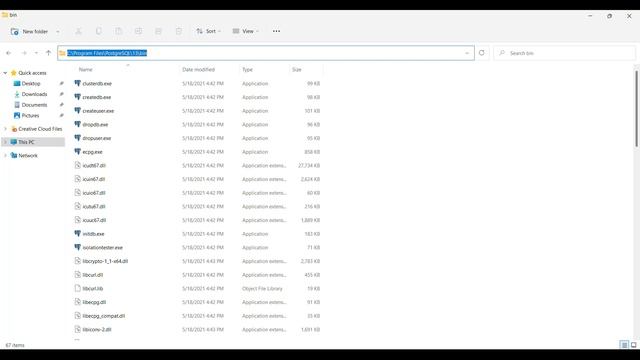
Task: Refresh the bin folder view
Action: pyautogui.click(x=482, y=53)
